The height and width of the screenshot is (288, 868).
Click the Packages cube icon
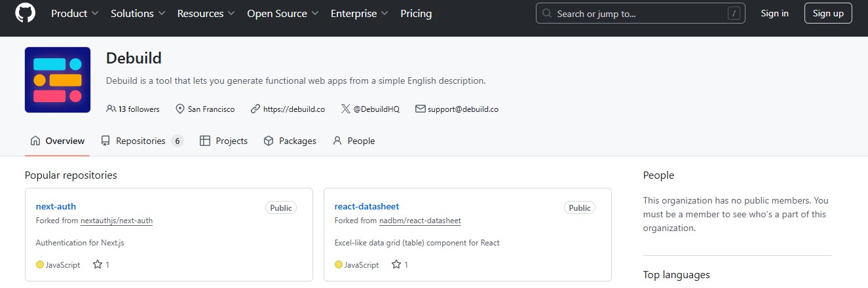269,141
